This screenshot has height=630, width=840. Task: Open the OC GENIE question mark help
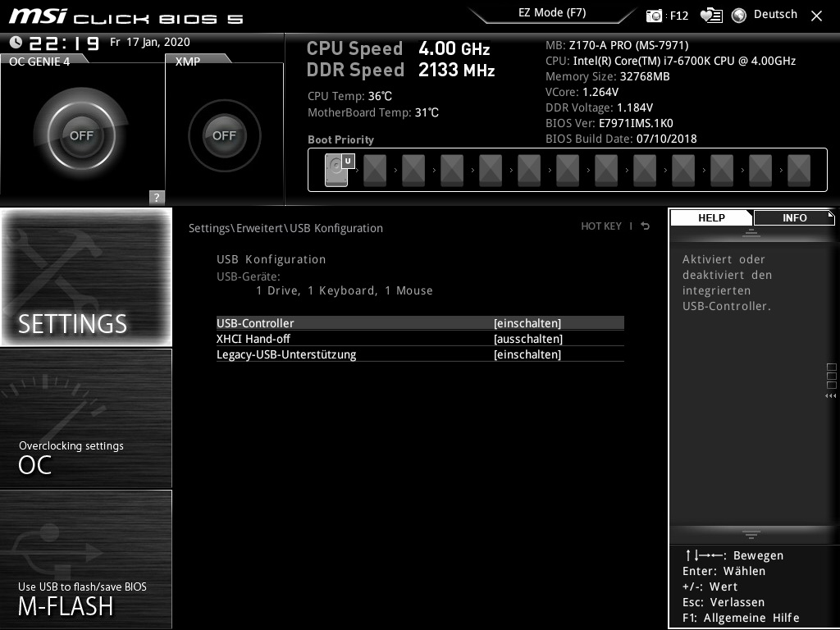pos(157,197)
